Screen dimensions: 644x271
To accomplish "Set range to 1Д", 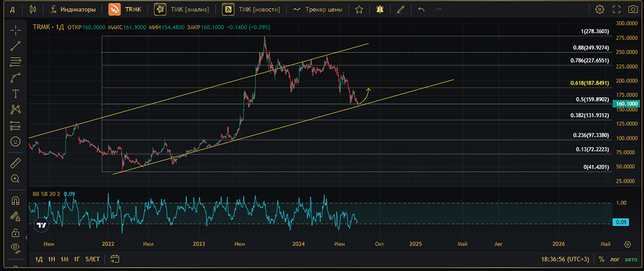I will coord(39,259).
